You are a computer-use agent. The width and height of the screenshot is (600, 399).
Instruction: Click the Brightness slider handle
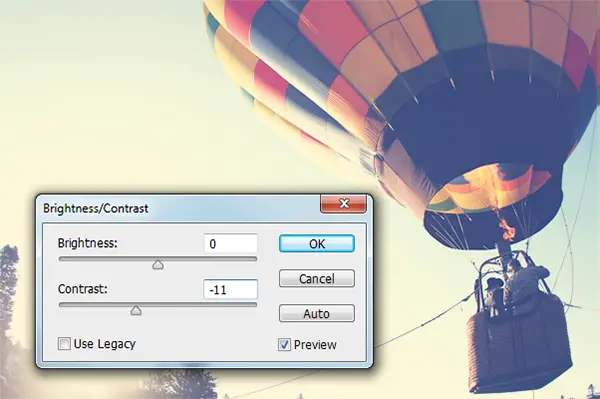point(158,264)
